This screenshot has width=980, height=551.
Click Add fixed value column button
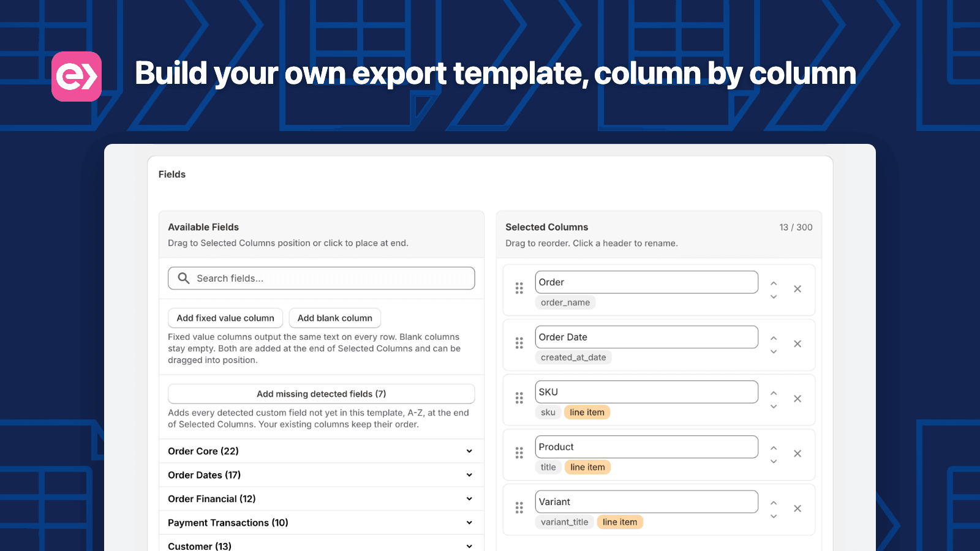[225, 318]
